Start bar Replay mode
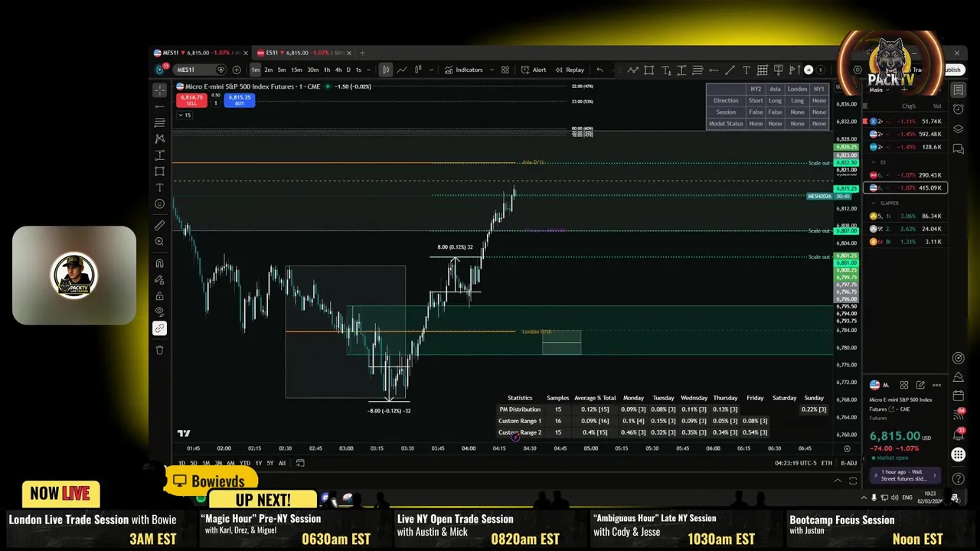Image resolution: width=980 pixels, height=551 pixels. 570,70
